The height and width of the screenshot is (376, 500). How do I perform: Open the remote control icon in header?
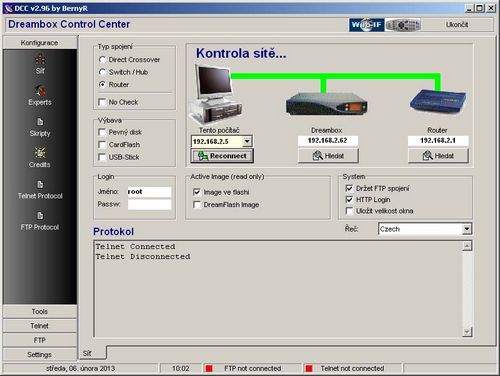point(403,25)
